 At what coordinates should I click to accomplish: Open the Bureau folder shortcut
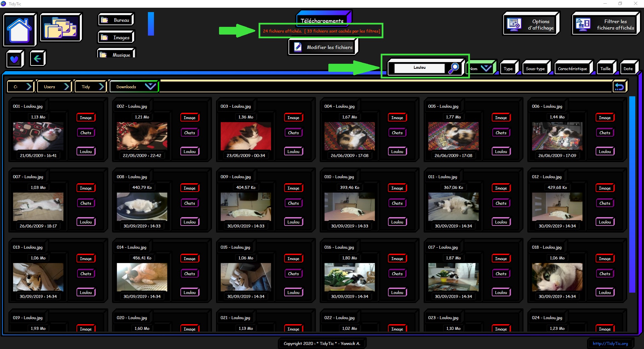[116, 20]
